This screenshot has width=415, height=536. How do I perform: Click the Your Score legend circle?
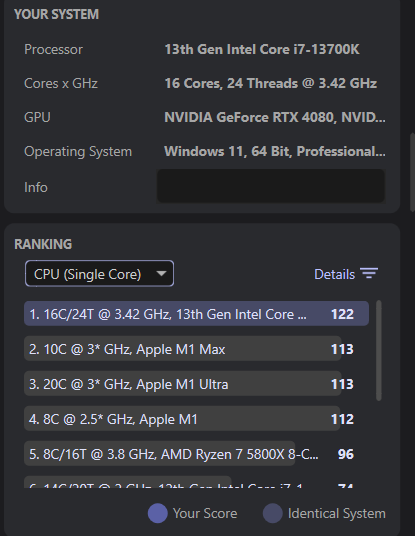pyautogui.click(x=158, y=513)
